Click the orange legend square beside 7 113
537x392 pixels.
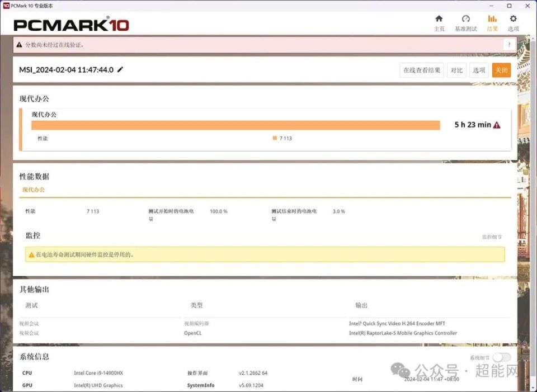pyautogui.click(x=275, y=138)
